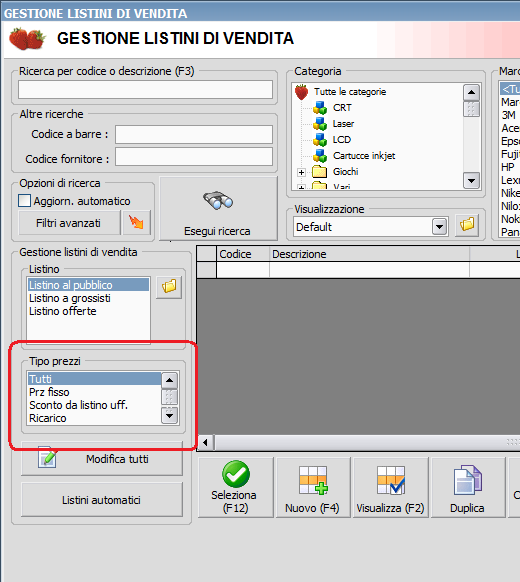
Task: Click the green checkmark Seleziona (F12) icon
Action: point(236,474)
